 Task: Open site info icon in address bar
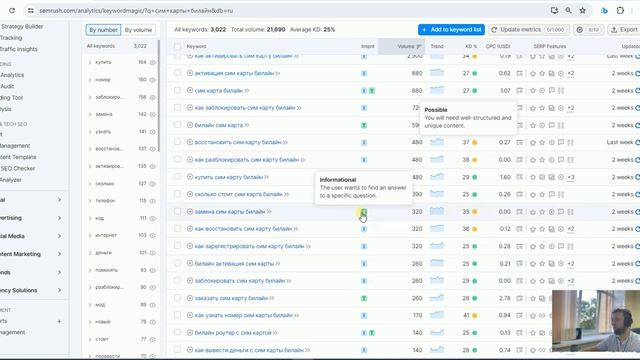click(x=31, y=11)
